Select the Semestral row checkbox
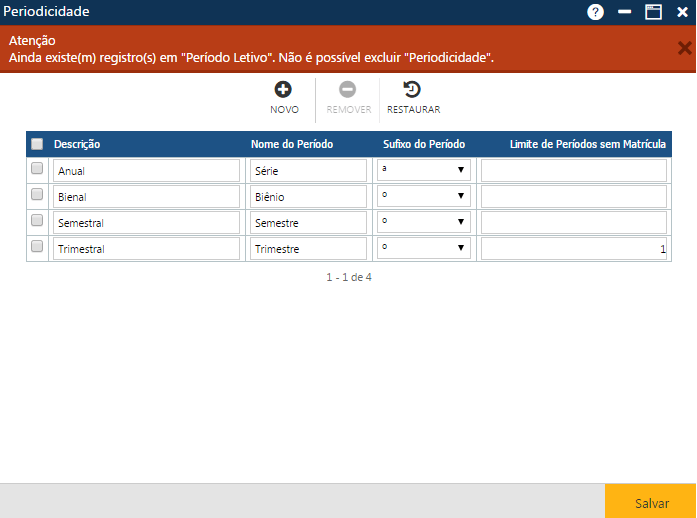697x518 pixels. tap(37, 221)
